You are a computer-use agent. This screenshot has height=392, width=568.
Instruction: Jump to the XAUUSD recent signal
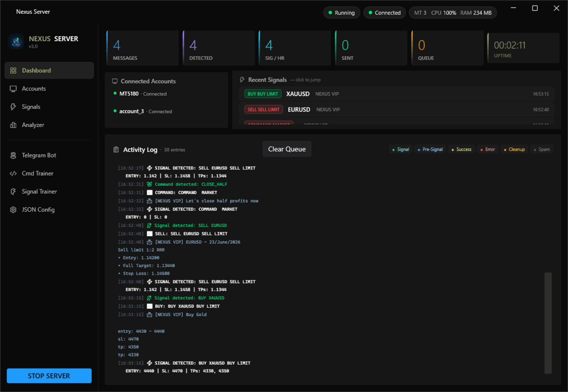(397, 94)
